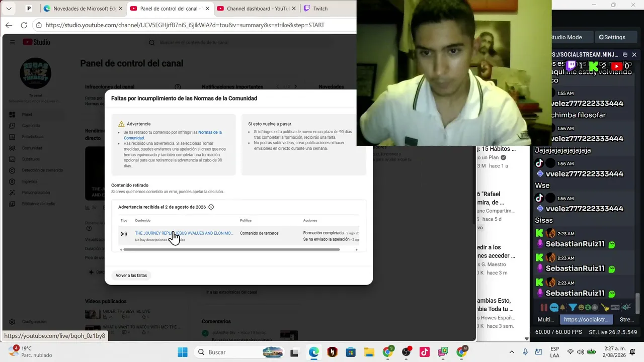Click the right scroll arrow of the warning table

click(x=357, y=250)
